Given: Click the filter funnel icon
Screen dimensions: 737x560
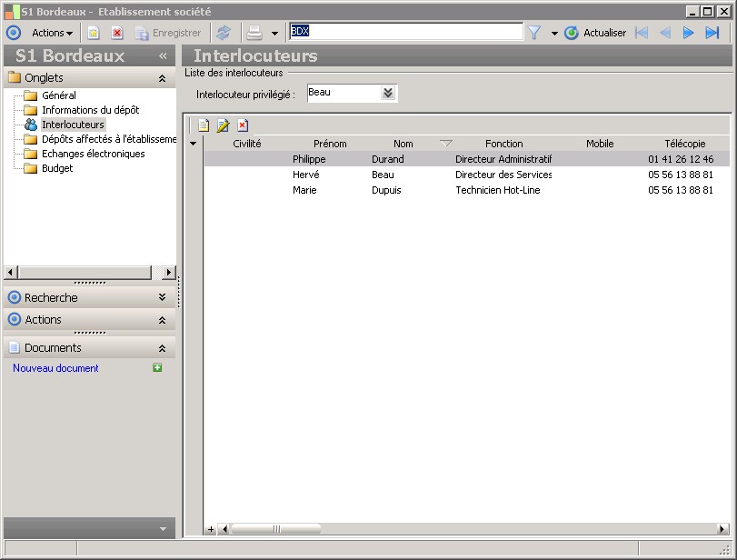Looking at the screenshot, I should (x=534, y=33).
